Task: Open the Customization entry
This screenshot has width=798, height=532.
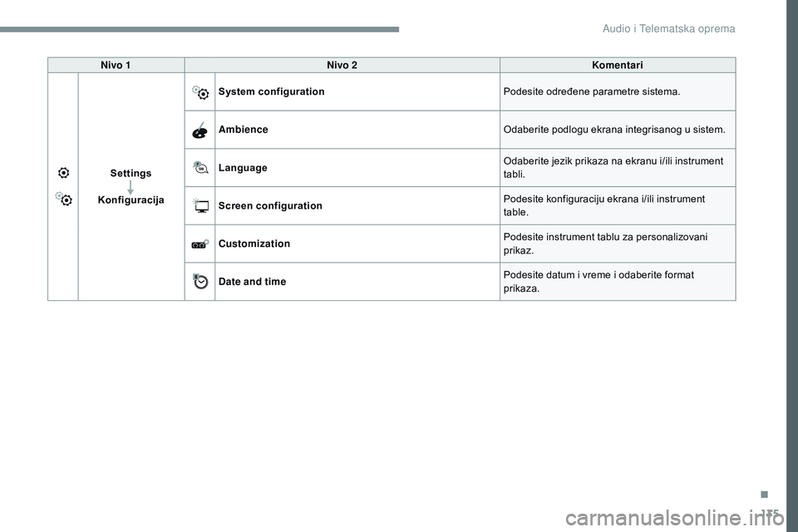Action: (x=254, y=244)
